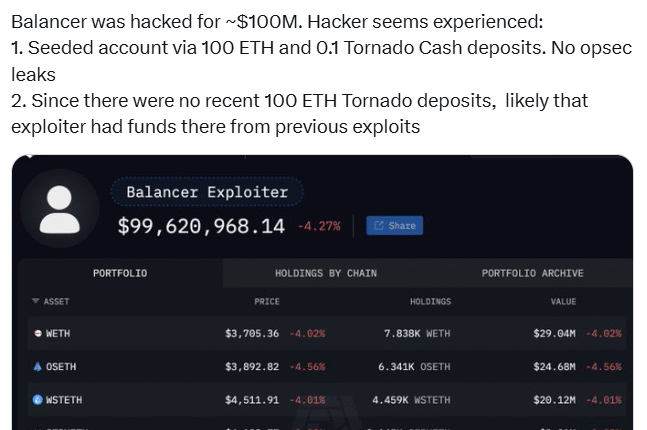The image size is (647, 430).
Task: Open the Portfolio Archive tab
Action: [x=532, y=273]
